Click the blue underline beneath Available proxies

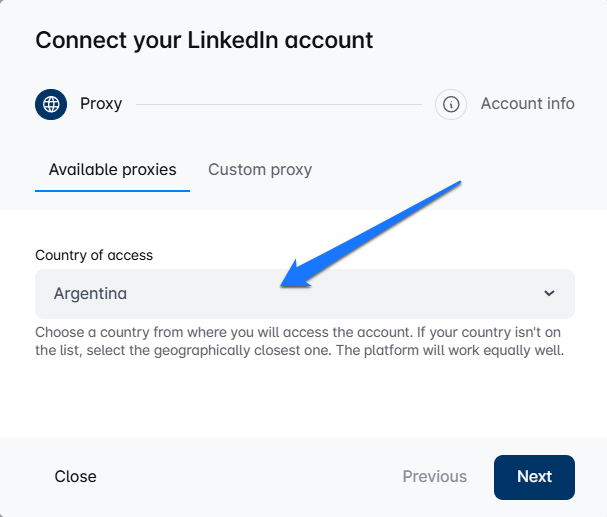click(x=112, y=190)
